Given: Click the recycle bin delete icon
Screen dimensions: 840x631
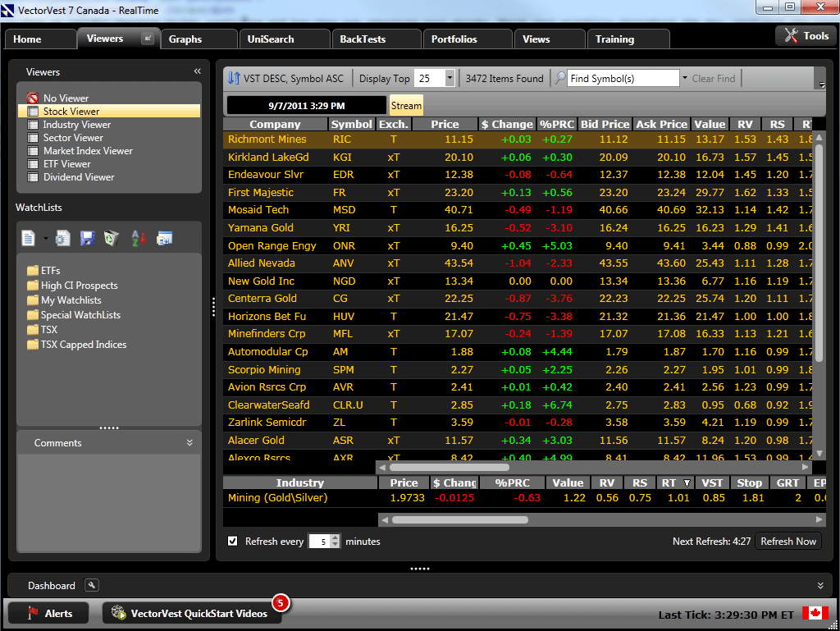Looking at the screenshot, I should point(112,239).
